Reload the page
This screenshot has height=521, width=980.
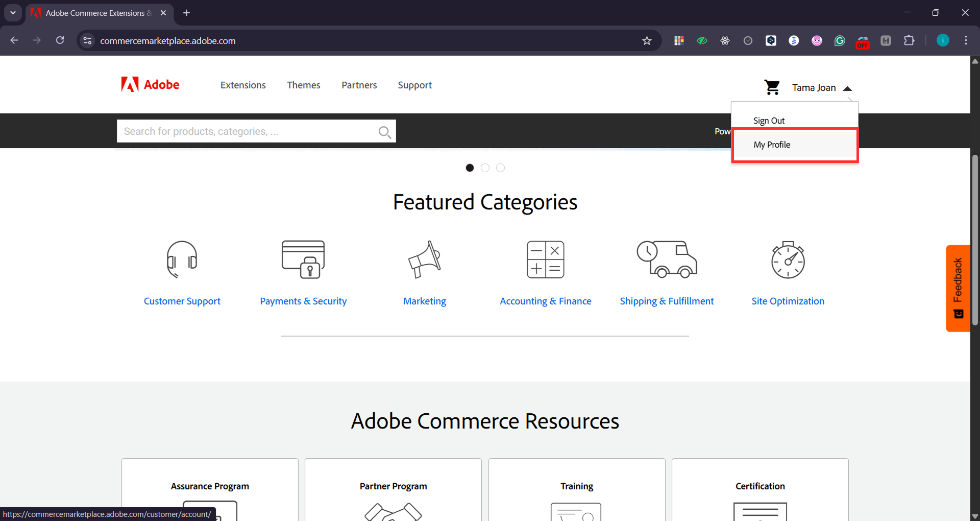click(x=60, y=40)
